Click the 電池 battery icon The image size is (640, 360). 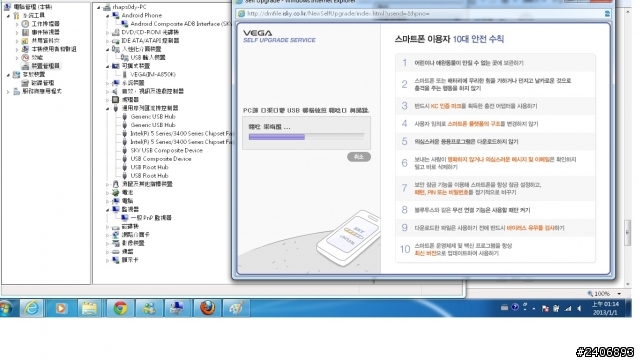click(116, 192)
